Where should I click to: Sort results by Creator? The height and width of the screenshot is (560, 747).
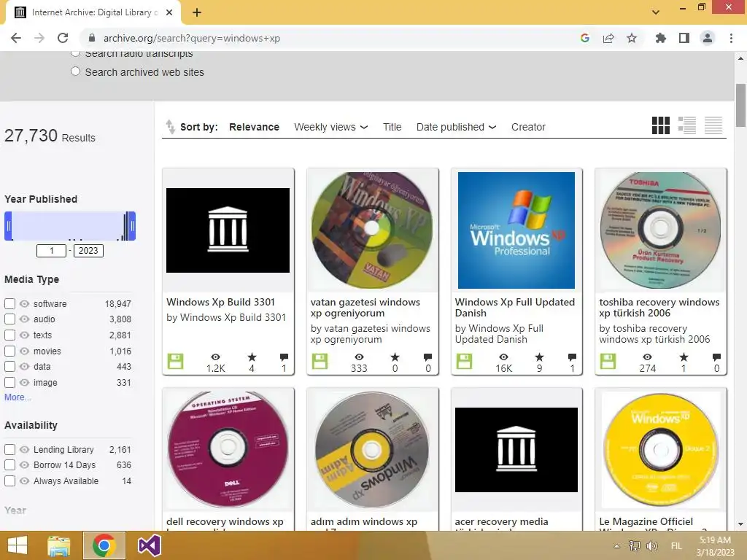pos(528,127)
